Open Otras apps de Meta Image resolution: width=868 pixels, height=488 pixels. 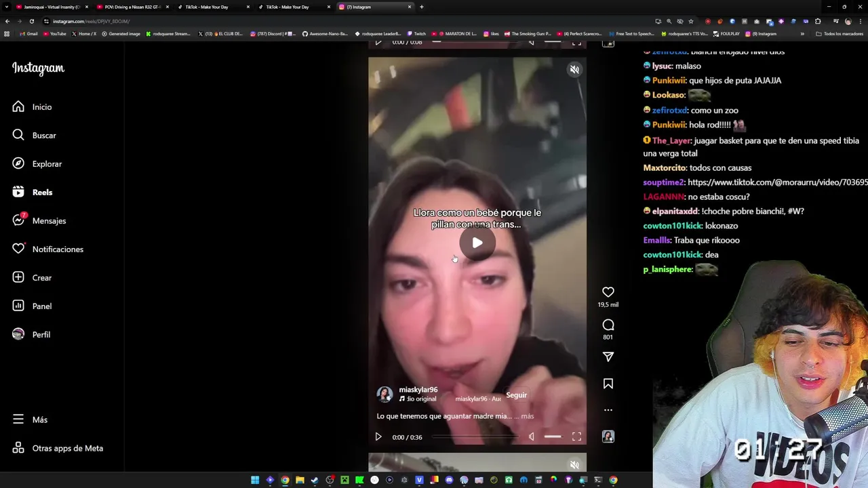pos(58,448)
